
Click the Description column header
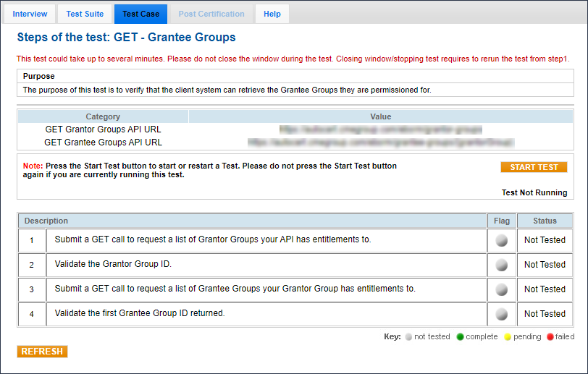coord(46,221)
